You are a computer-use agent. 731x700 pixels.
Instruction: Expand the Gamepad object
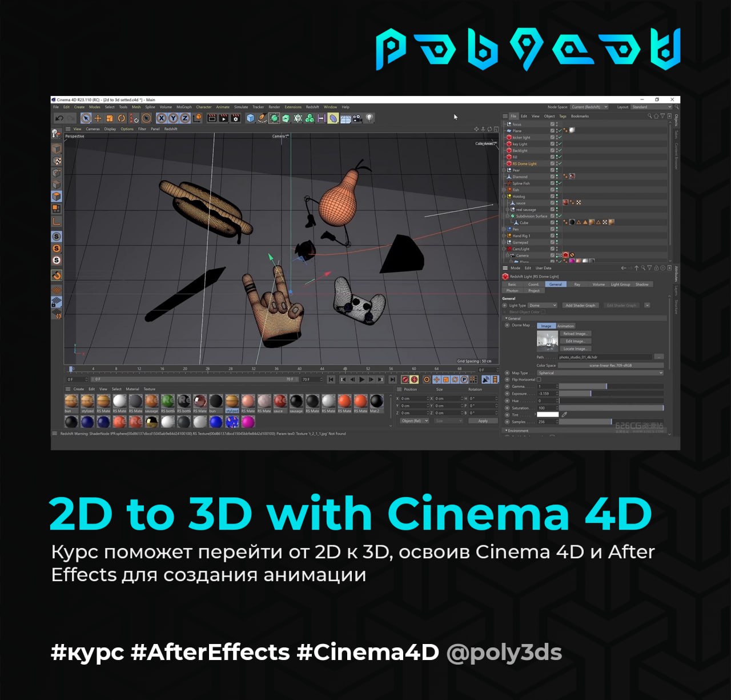coord(504,242)
